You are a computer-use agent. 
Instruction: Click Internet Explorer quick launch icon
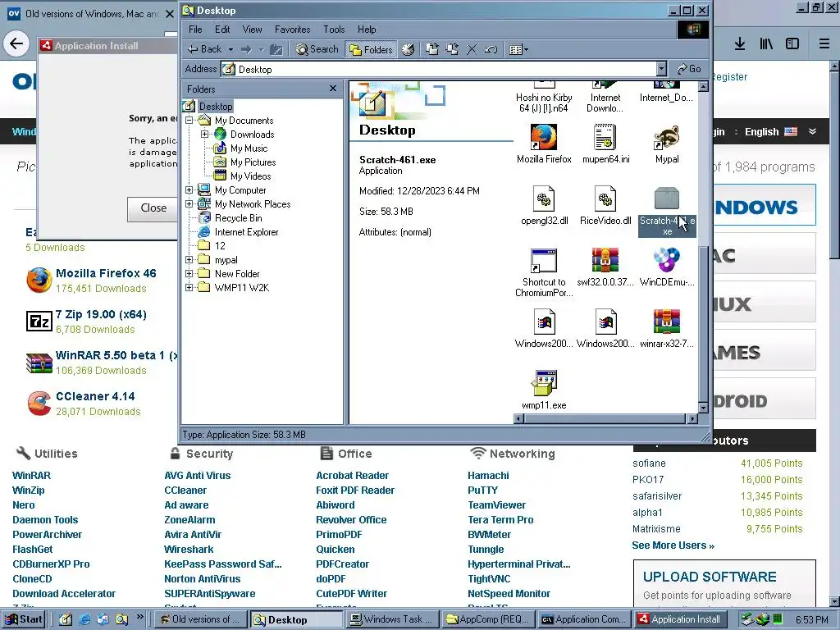pyautogui.click(x=84, y=619)
